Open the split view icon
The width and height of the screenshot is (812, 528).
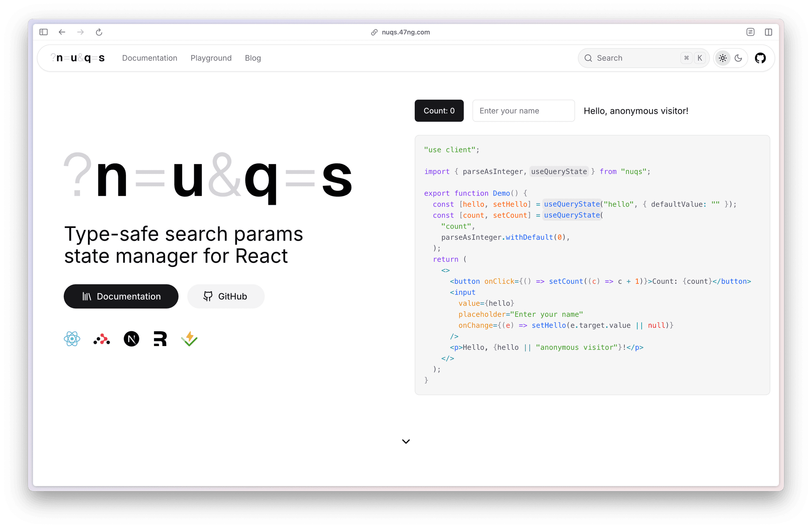[x=768, y=32]
